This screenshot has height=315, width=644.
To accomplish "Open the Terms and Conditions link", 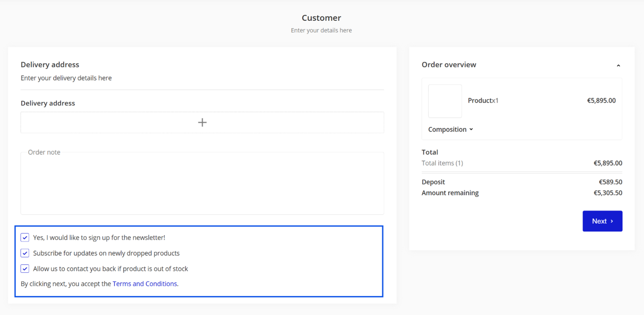I will coord(145,284).
